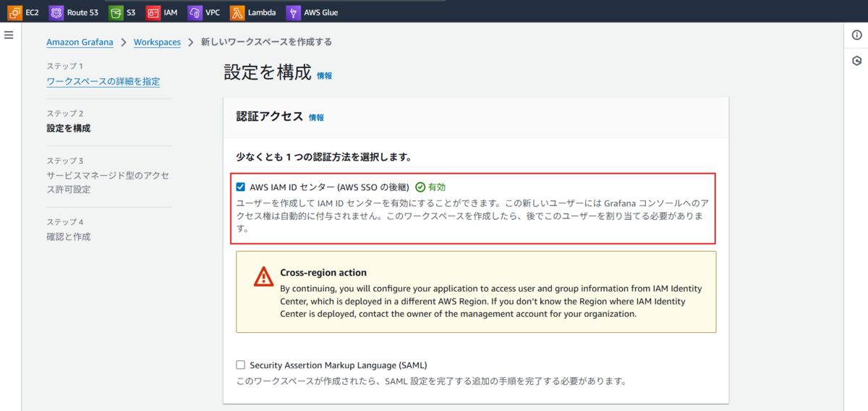868x411 pixels.
Task: Select the 設定を構成 step 2 label
Action: (69, 128)
